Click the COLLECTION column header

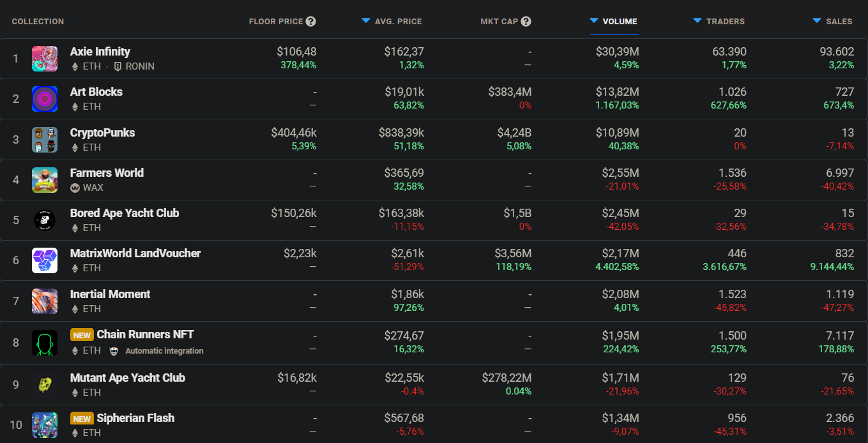[x=38, y=22]
